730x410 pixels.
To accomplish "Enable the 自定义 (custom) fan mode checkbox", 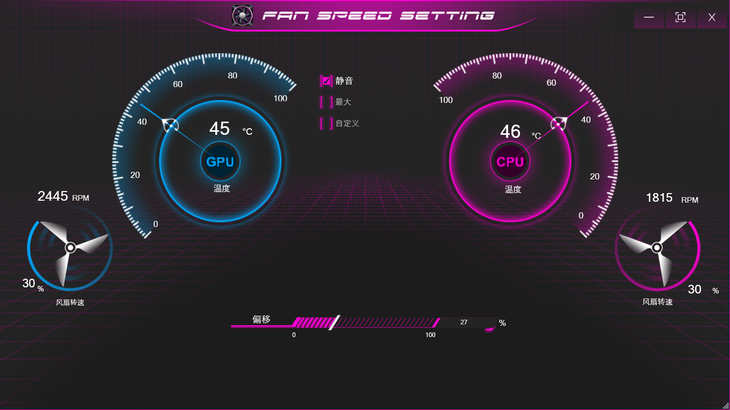I will coord(326,124).
